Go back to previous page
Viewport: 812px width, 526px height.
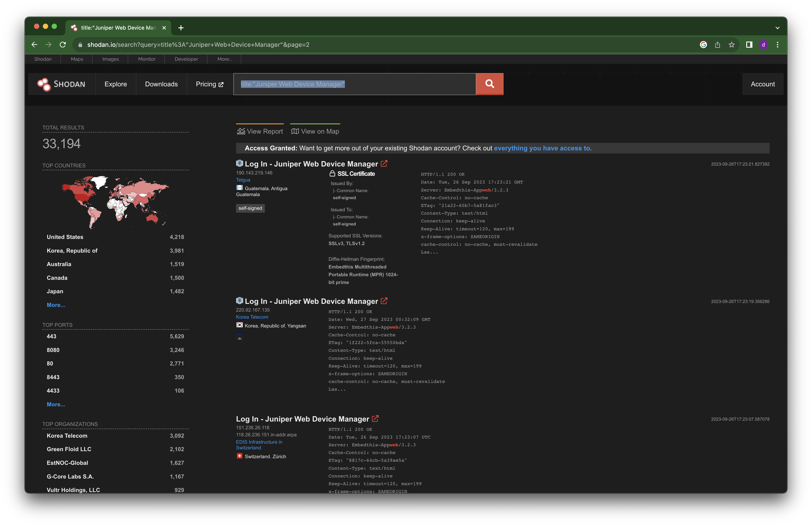[x=34, y=45]
